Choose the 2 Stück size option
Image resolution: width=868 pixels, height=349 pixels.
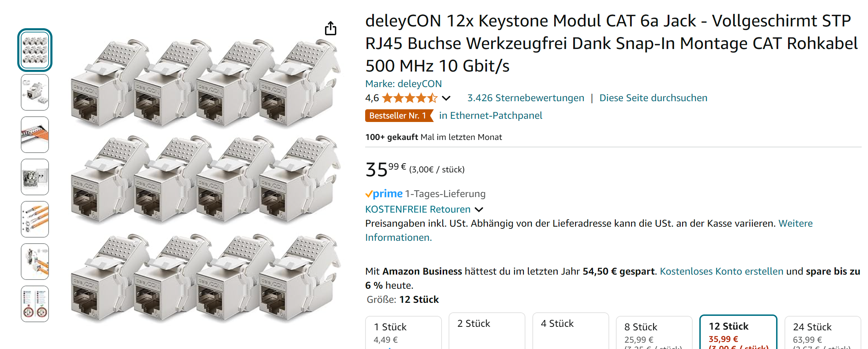(x=487, y=330)
